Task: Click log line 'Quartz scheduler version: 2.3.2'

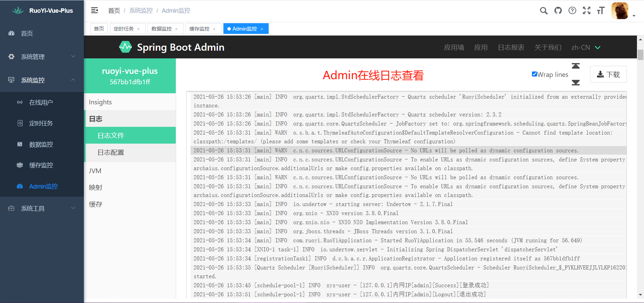Action: (409, 114)
